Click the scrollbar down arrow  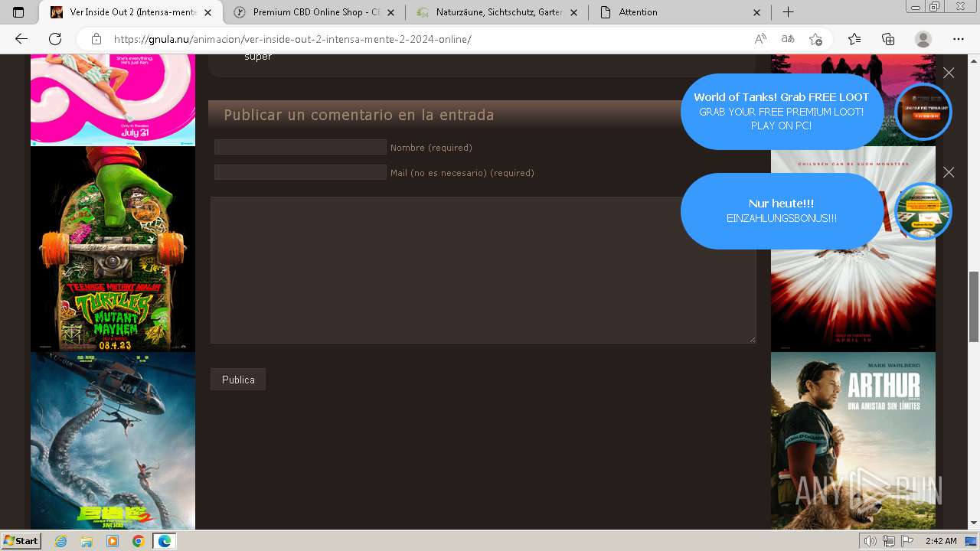point(974,523)
